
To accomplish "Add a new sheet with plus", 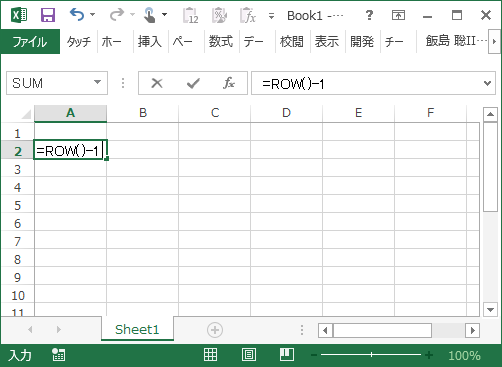I will point(215,330).
